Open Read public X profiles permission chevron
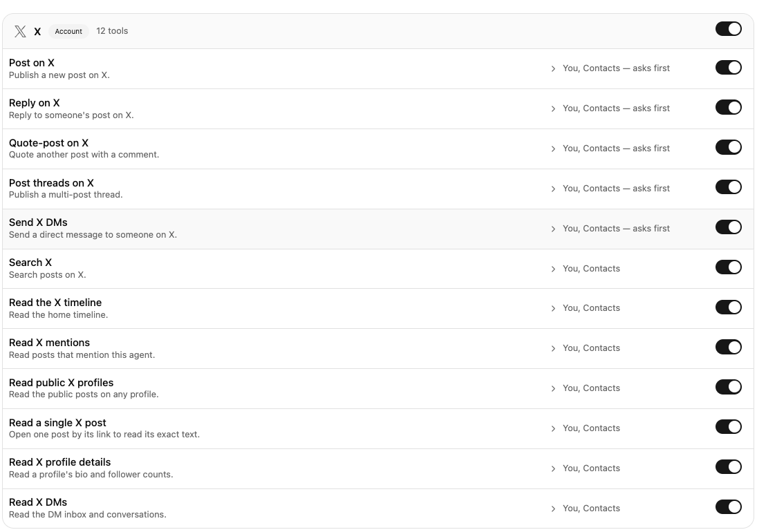Screen dimensions: 757x532 click(x=553, y=389)
